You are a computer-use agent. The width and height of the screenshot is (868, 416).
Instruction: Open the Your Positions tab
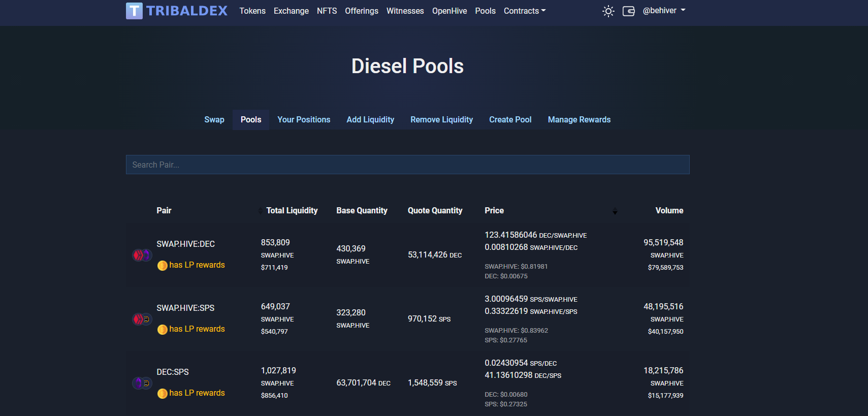(x=304, y=120)
